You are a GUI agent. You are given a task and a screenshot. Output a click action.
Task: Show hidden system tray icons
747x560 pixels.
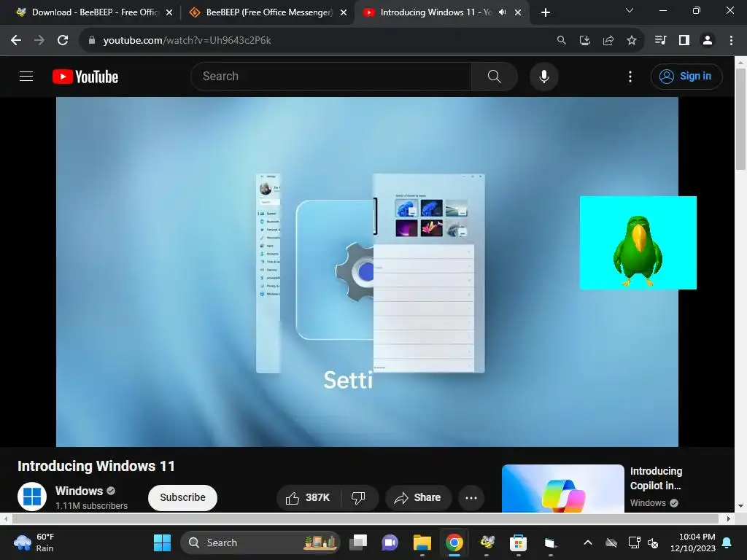(x=588, y=542)
